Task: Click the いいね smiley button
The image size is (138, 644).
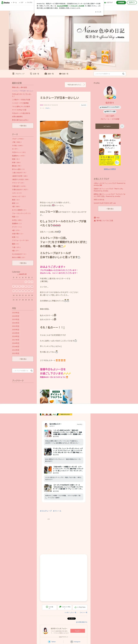Action: pyautogui.click(x=49, y=607)
